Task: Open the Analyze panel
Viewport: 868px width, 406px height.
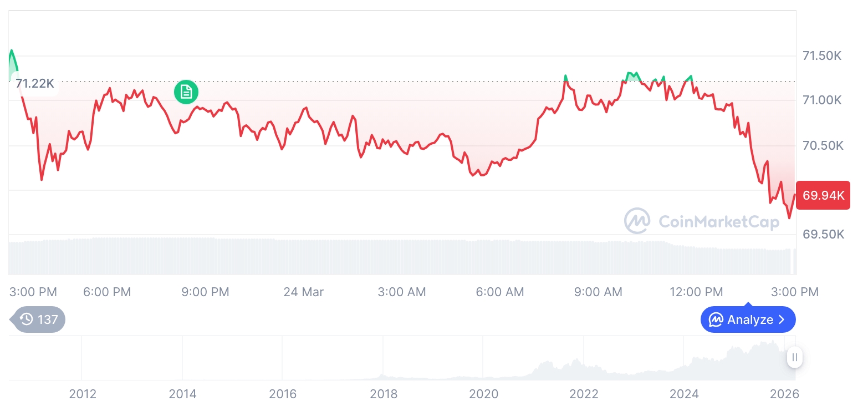Action: click(x=748, y=320)
